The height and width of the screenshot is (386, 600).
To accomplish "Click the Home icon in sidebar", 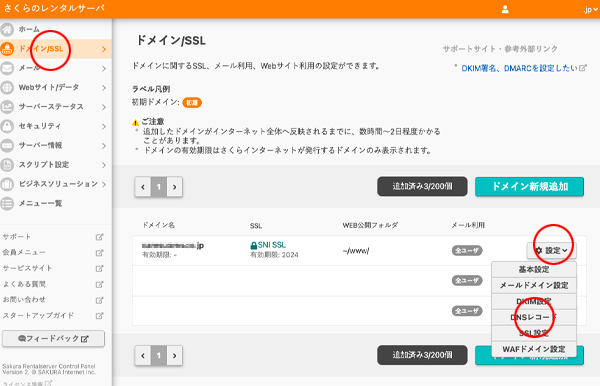I will click(7, 29).
